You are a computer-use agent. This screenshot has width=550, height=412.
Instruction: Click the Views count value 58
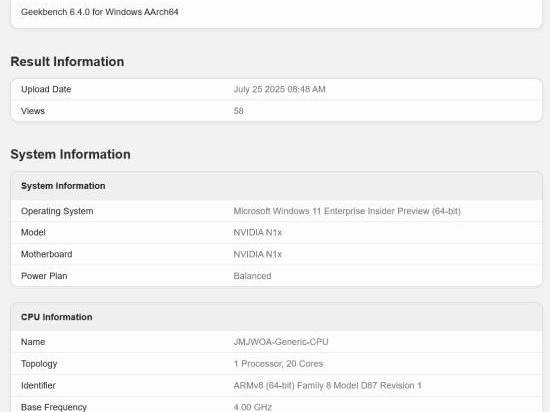[x=239, y=111]
